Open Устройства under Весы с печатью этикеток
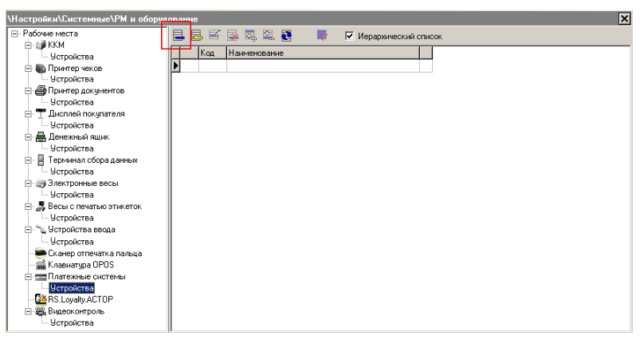Viewport: 644px width, 344px height. 72,218
